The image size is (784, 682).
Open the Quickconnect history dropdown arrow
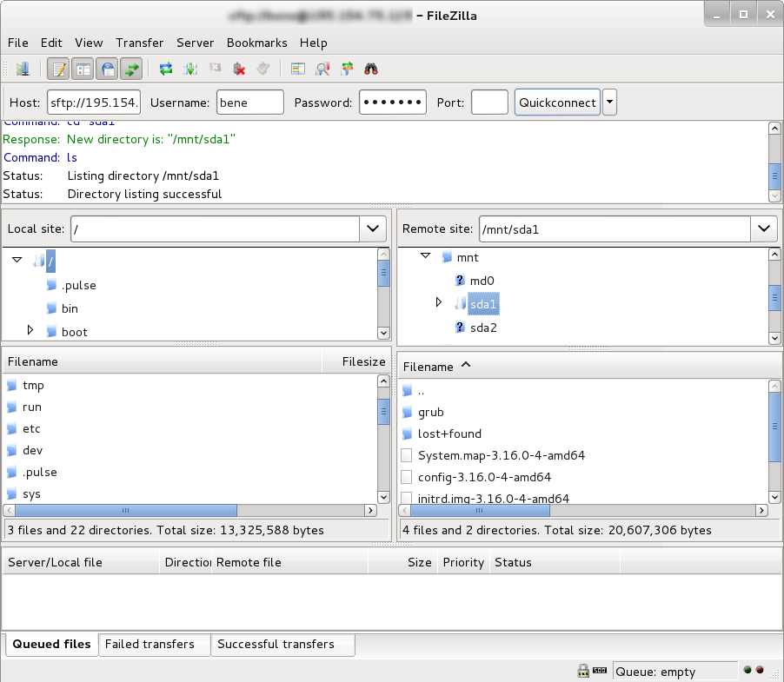coord(609,103)
